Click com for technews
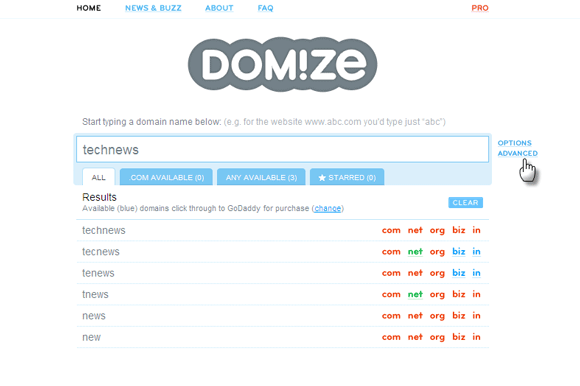 point(391,230)
